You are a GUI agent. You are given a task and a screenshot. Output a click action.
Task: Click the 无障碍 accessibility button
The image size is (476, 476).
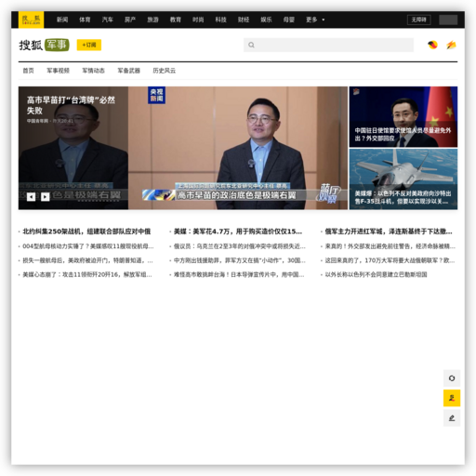pos(418,20)
